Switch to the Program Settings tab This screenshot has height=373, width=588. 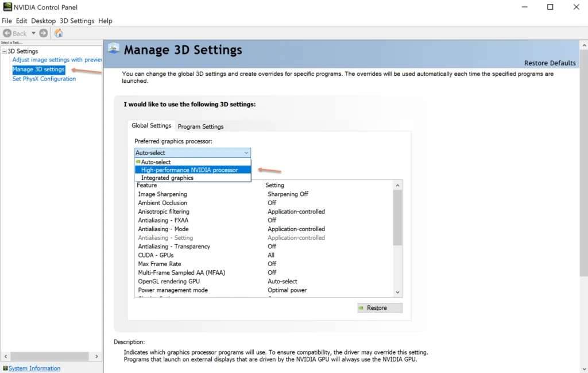200,126
